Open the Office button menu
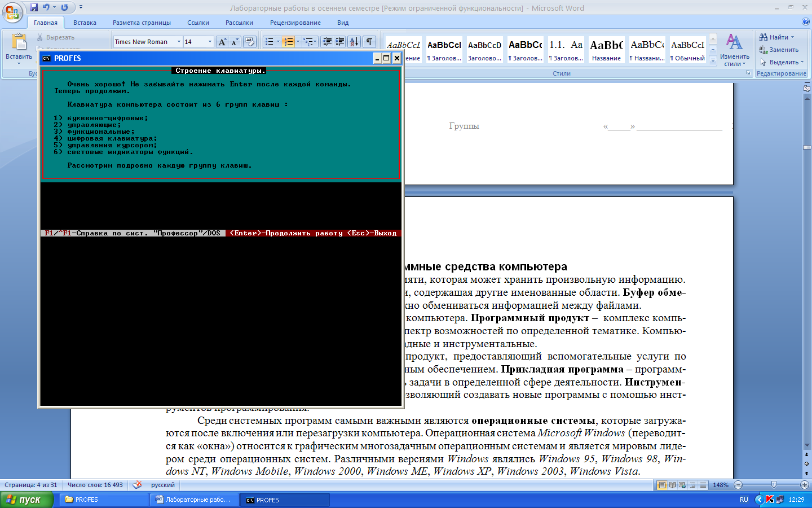 12,12
